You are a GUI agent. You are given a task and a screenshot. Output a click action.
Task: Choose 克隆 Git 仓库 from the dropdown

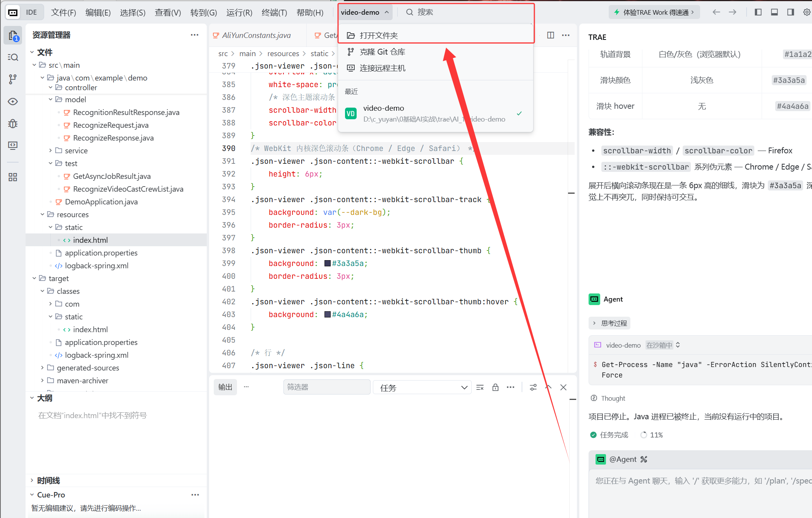pos(436,52)
